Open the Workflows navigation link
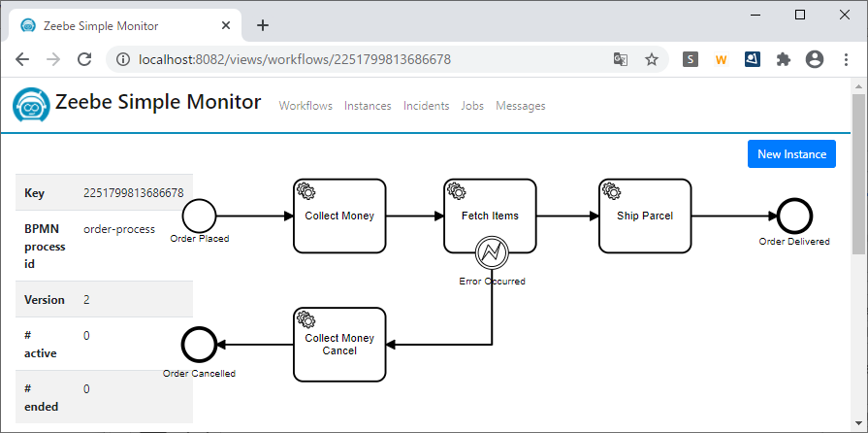Image resolution: width=868 pixels, height=433 pixels. pos(305,106)
